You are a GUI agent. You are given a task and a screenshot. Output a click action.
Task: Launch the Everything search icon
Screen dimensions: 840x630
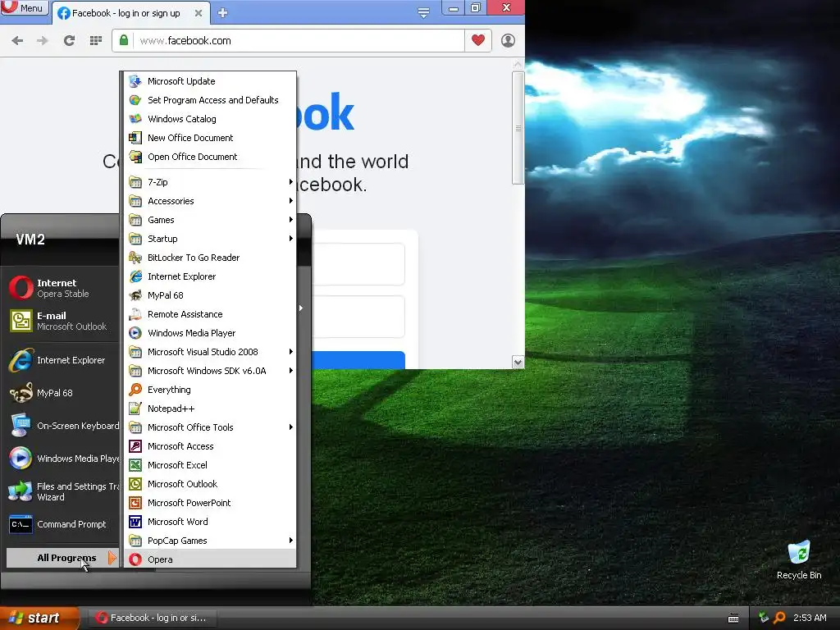135,390
